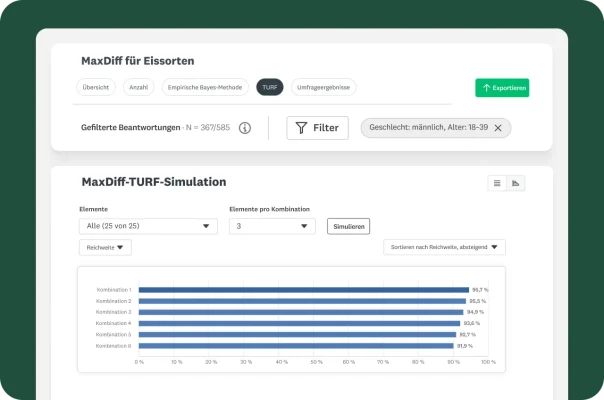This screenshot has height=400, width=604.
Task: Open the Filter button
Action: click(317, 128)
